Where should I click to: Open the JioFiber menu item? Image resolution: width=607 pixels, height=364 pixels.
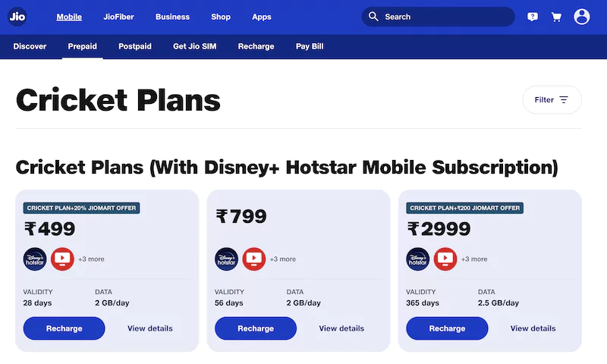click(x=118, y=17)
